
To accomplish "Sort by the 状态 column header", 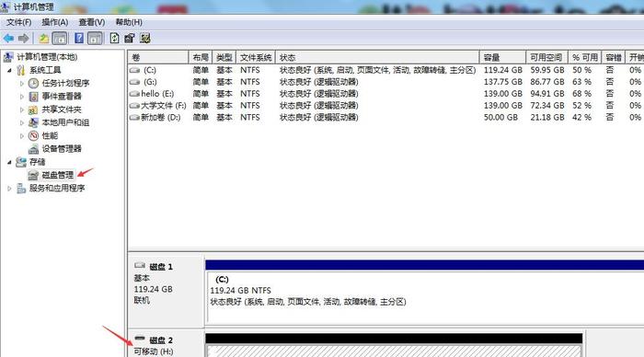I will tap(377, 57).
